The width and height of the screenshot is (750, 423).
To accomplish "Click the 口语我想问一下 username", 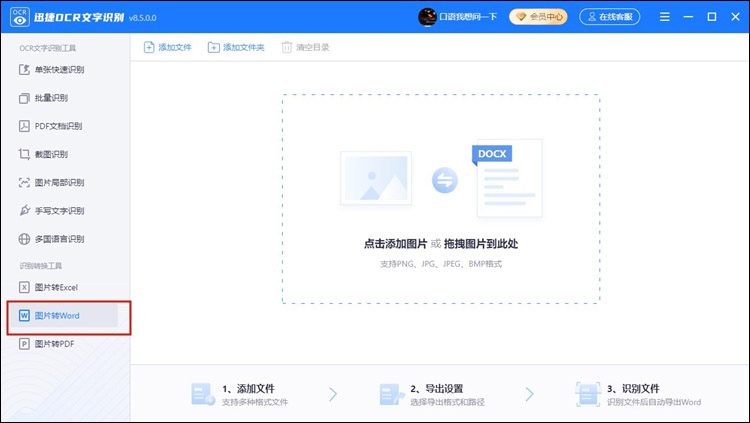I will (x=468, y=17).
